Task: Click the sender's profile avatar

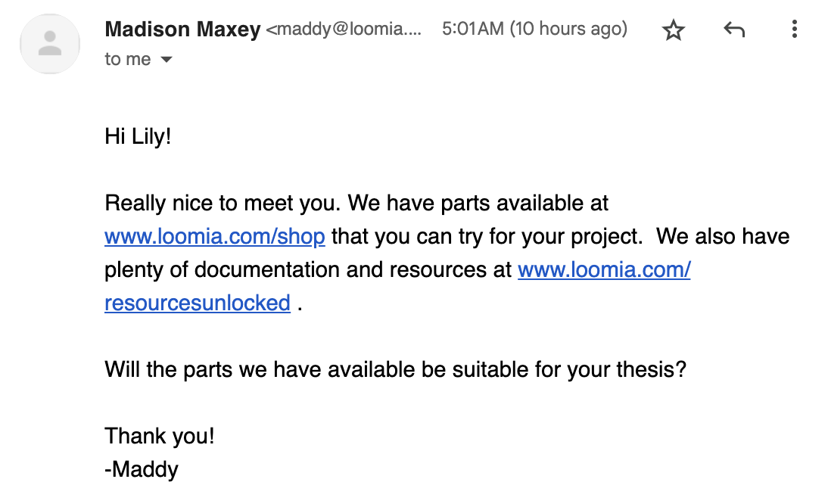Action: (x=50, y=43)
